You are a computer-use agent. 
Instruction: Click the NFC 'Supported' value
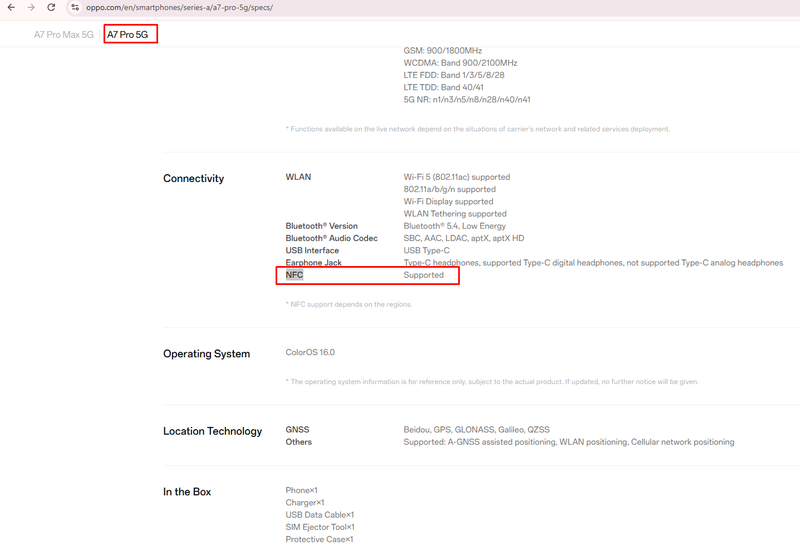coord(423,275)
